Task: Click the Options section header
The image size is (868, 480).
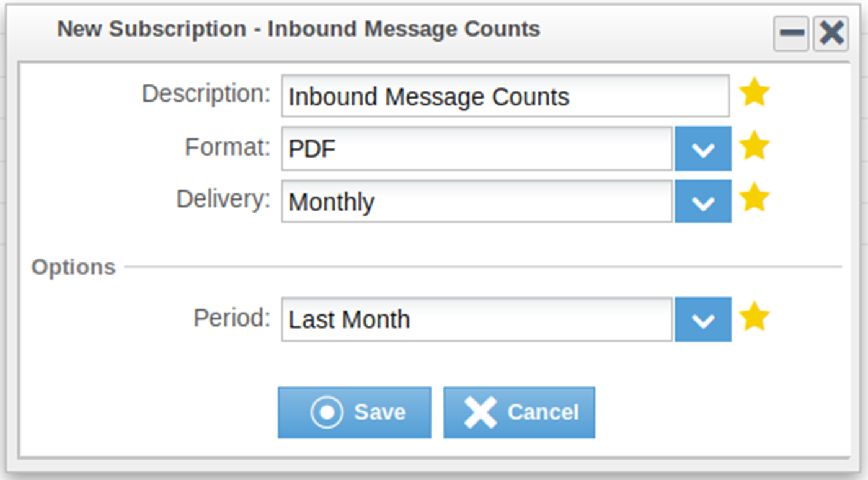Action: [x=74, y=267]
